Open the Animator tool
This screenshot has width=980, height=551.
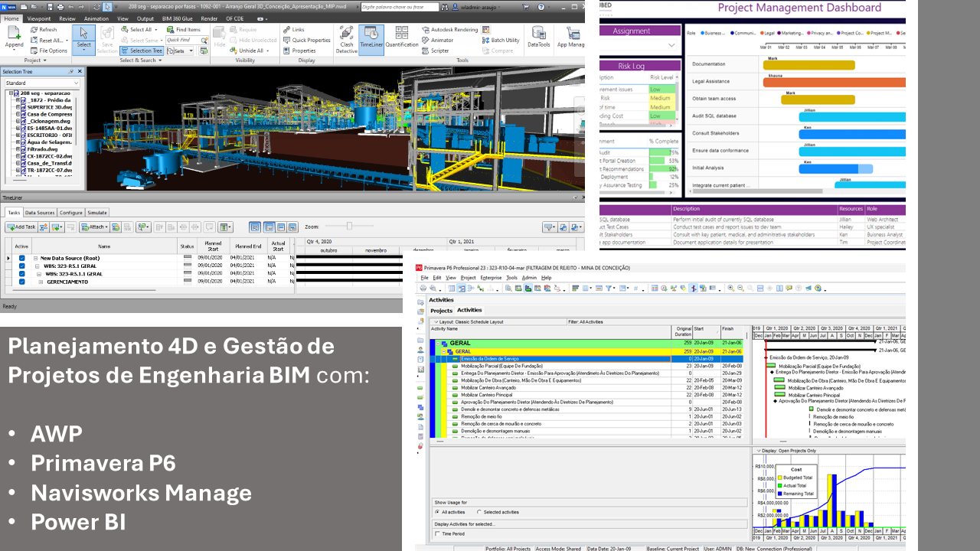(x=437, y=41)
